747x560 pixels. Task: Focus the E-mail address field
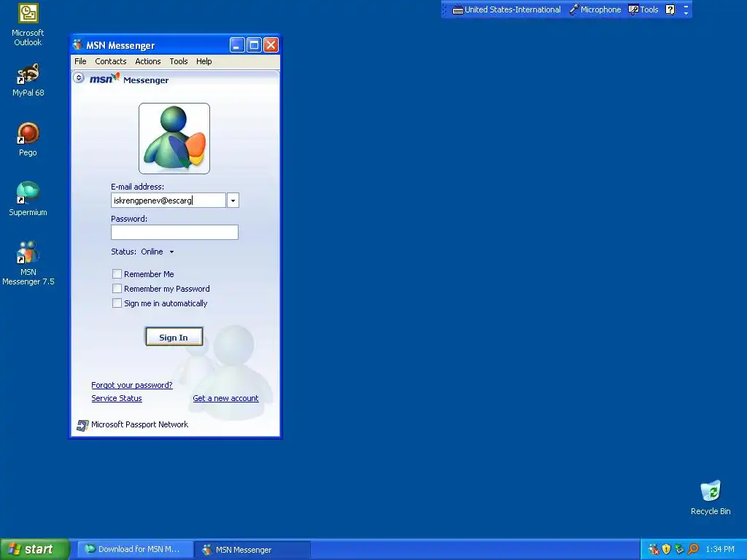[169, 201]
